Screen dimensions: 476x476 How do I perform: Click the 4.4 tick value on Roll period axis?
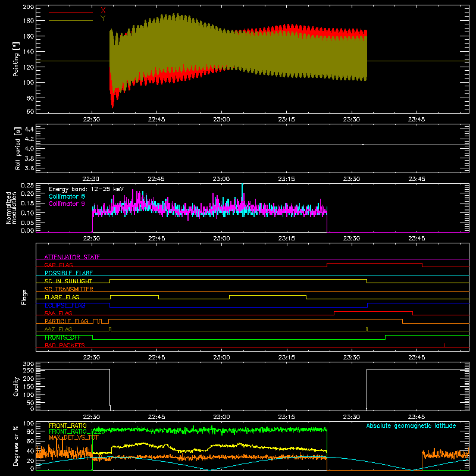(29, 129)
